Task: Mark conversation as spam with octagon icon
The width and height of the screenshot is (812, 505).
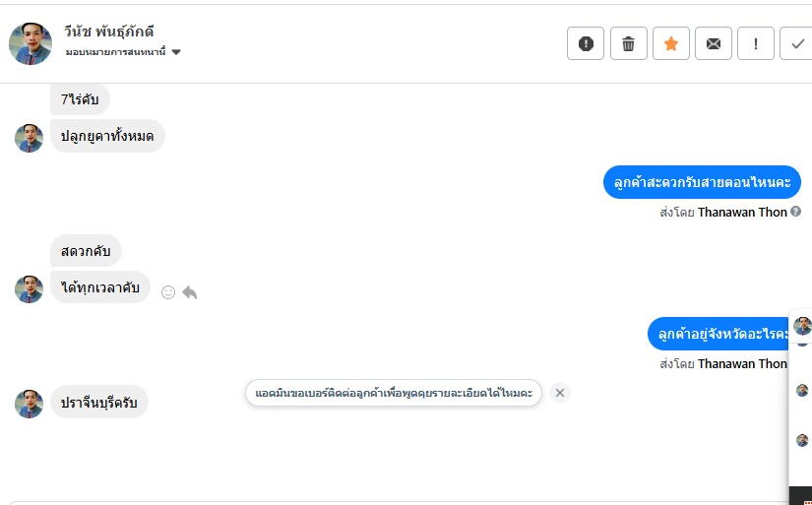Action: 586,43
